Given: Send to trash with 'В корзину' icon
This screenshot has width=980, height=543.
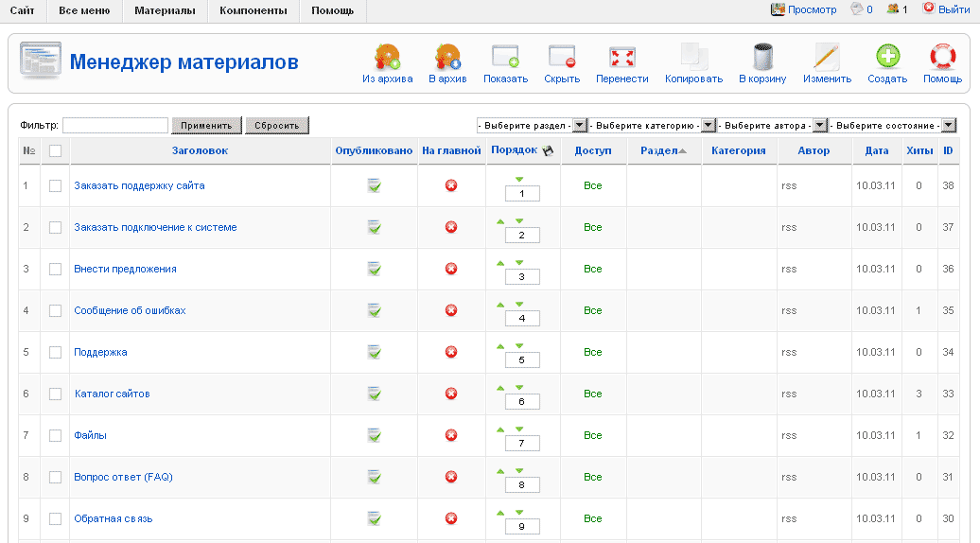Looking at the screenshot, I should click(x=761, y=58).
